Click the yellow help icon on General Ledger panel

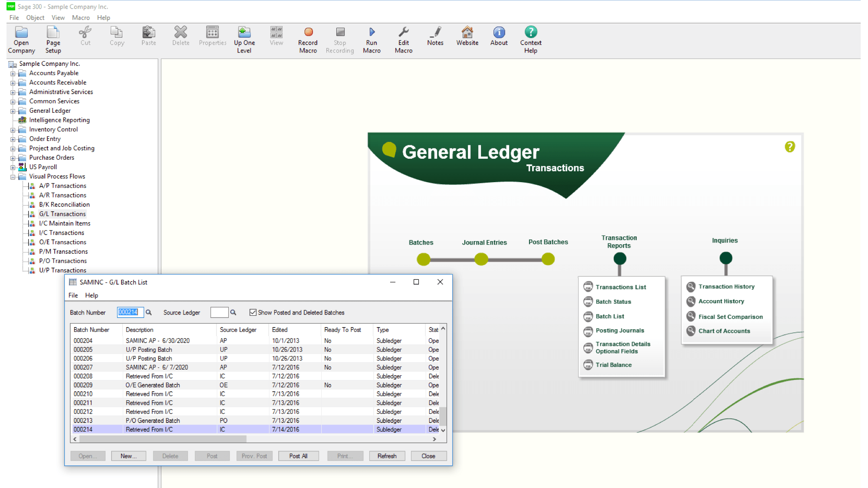click(x=789, y=147)
